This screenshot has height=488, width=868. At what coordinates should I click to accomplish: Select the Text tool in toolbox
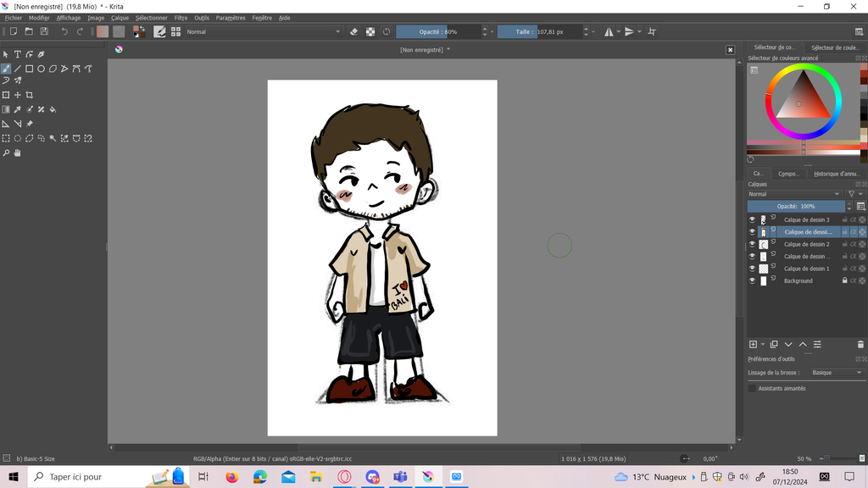(x=17, y=54)
